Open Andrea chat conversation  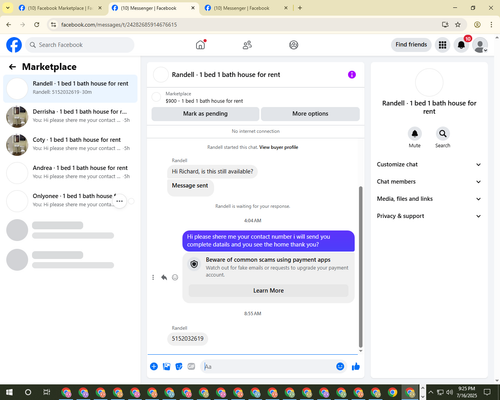pos(70,172)
